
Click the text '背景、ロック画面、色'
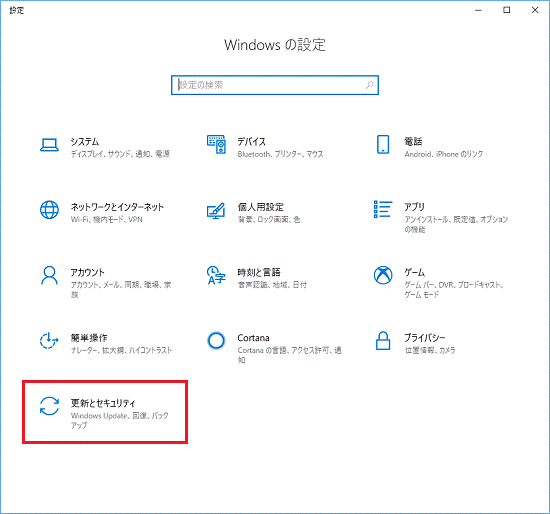pyautogui.click(x=269, y=220)
